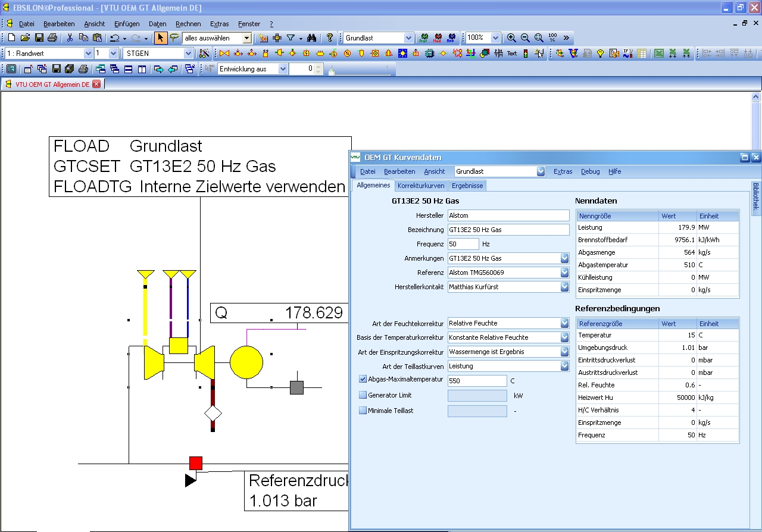Open the Grundlast profile dropdown in the main toolbar
Viewport: 762px width, 532px height.
(408, 38)
